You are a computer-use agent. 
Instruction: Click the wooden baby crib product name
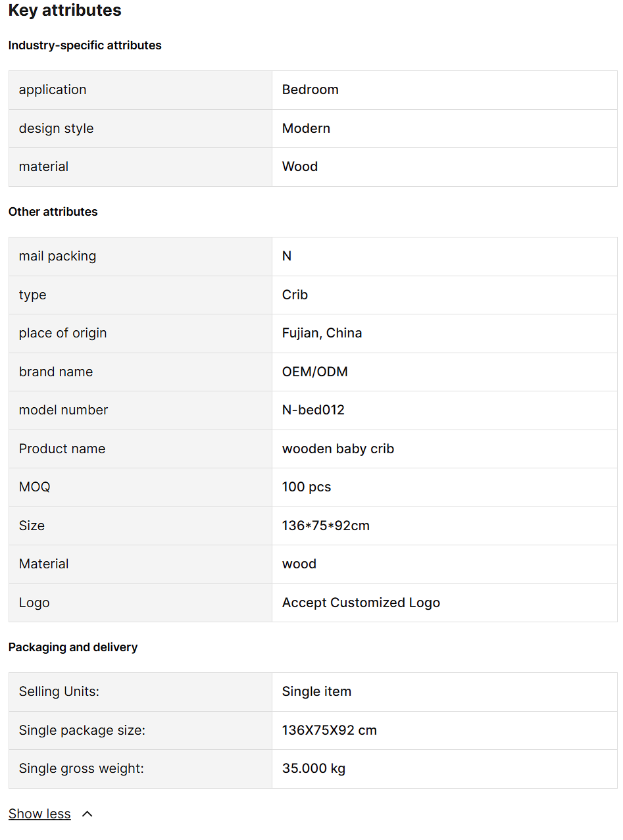coord(337,449)
